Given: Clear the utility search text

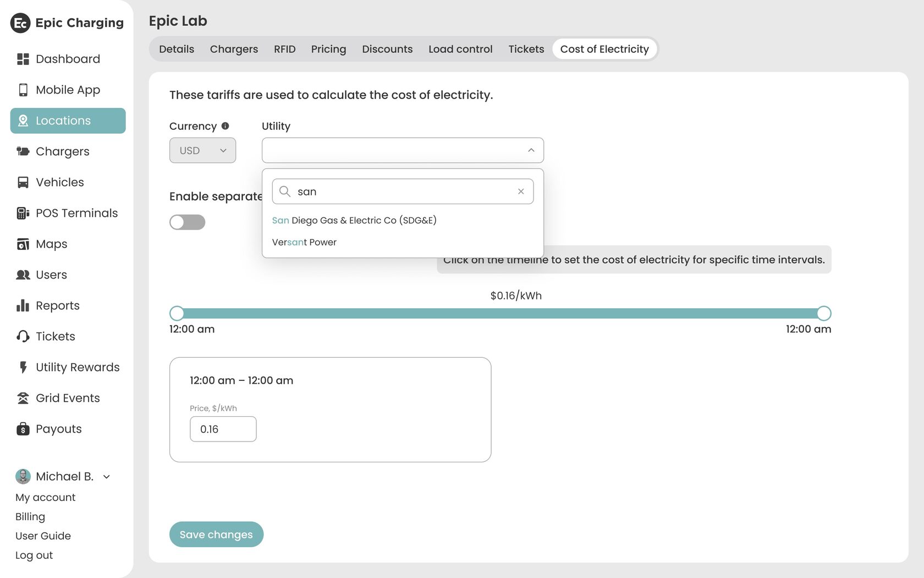Looking at the screenshot, I should [x=521, y=192].
